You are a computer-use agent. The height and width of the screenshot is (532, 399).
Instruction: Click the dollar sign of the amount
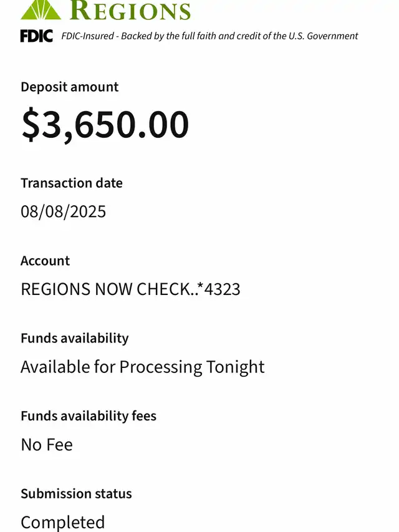pos(31,124)
